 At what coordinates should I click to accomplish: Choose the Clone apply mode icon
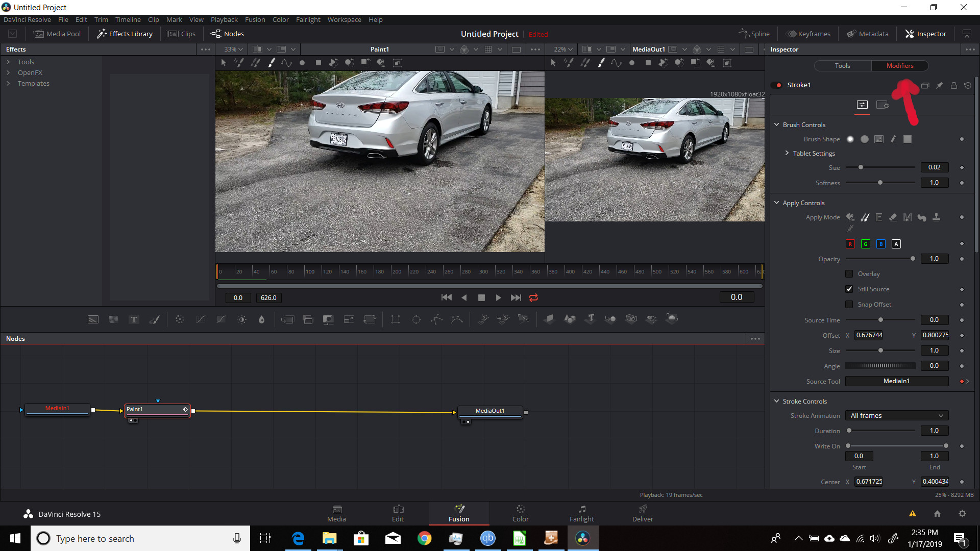pyautogui.click(x=865, y=217)
